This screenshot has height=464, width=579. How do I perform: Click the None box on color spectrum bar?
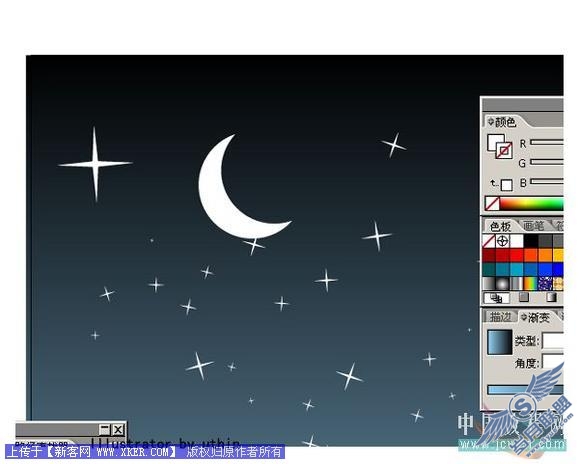coord(492,203)
